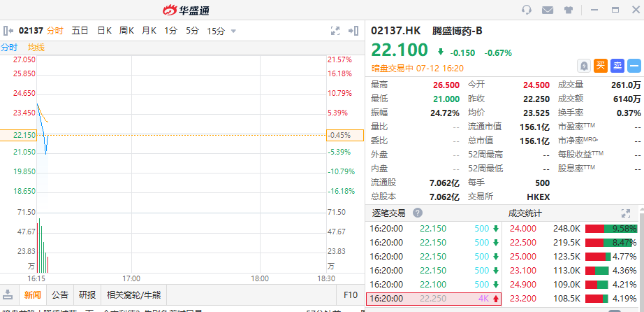Click the download icon at bottom left
The height and width of the screenshot is (312, 644).
[x=8, y=295]
